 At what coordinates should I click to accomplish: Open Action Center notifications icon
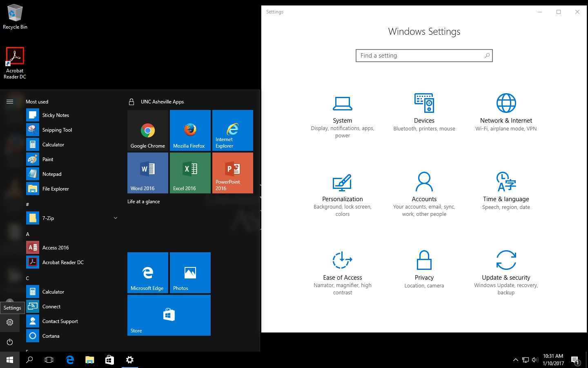point(575,360)
